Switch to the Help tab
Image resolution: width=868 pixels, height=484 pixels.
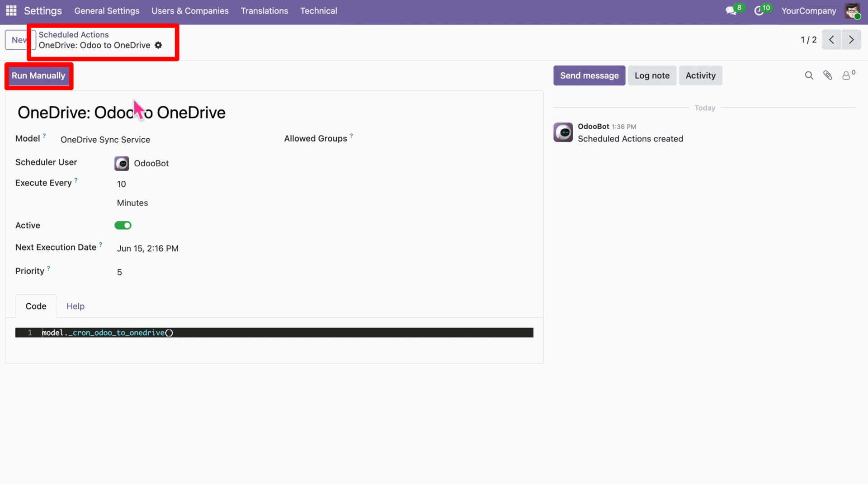pos(75,306)
